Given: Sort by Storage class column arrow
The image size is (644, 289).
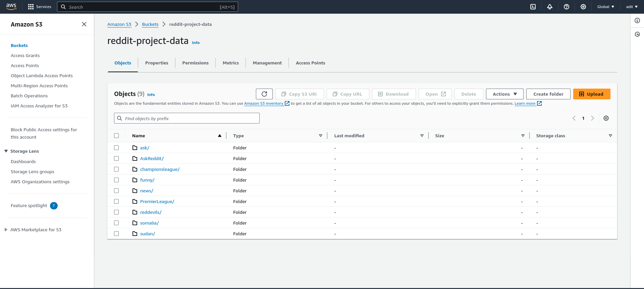Looking at the screenshot, I should pos(610,136).
